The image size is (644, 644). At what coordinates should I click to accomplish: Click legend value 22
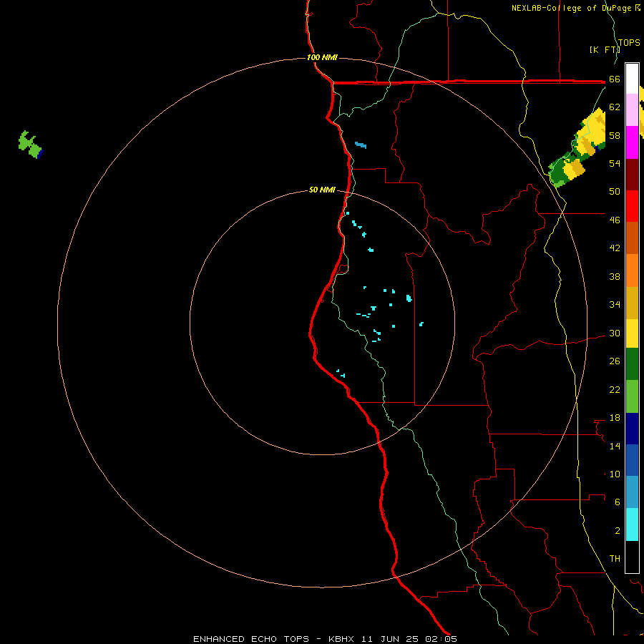(x=615, y=389)
